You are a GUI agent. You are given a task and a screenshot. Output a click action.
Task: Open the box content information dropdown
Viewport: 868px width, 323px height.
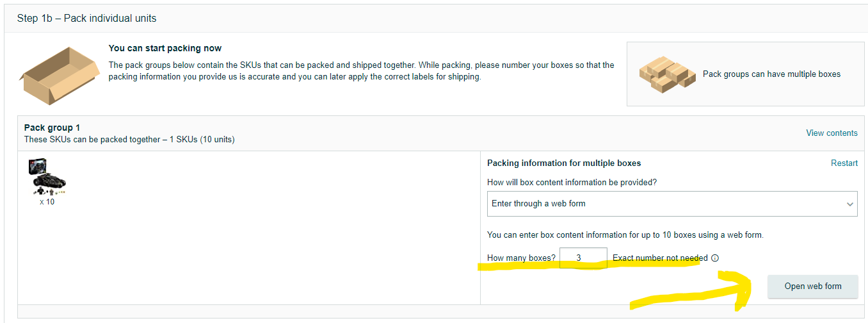click(x=671, y=204)
